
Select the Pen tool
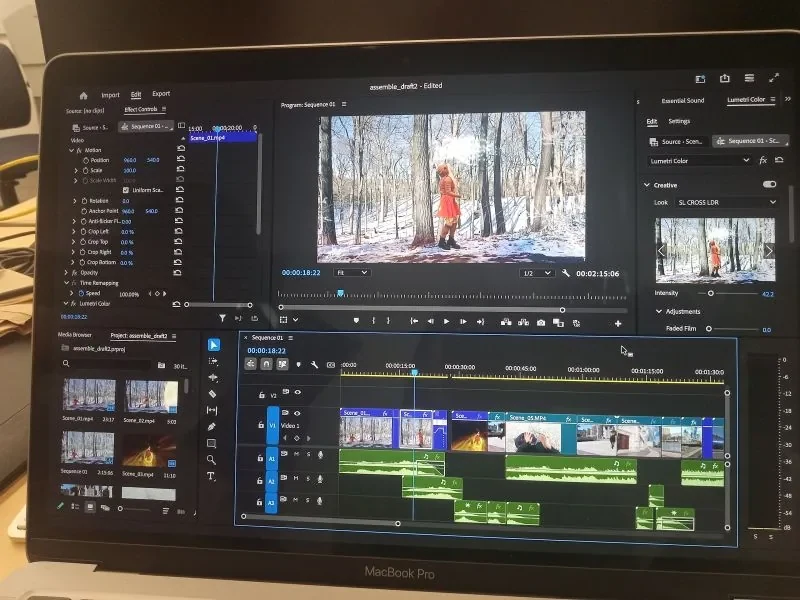(212, 427)
